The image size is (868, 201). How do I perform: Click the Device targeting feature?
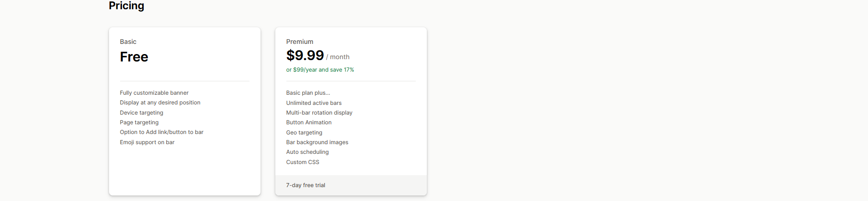pos(141,113)
